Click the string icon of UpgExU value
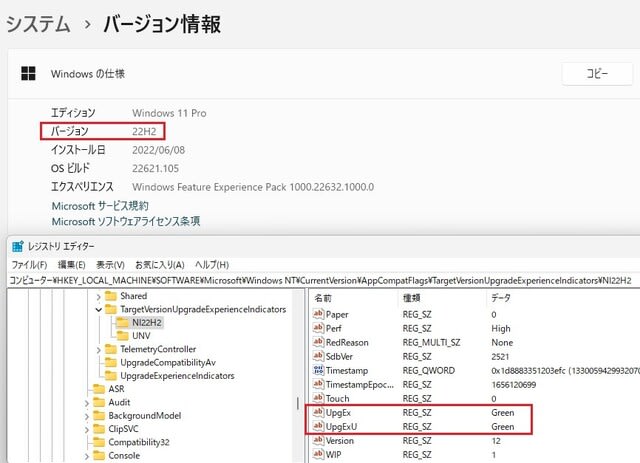This screenshot has height=463, width=640. click(x=318, y=426)
